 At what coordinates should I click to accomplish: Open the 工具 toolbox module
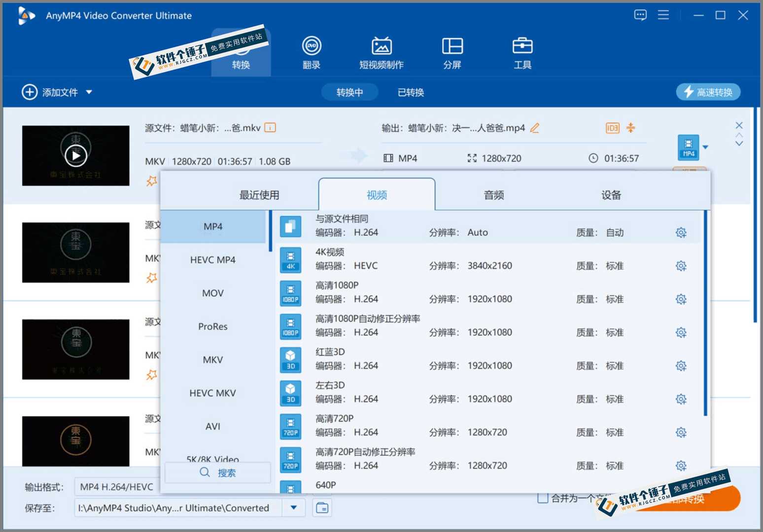click(522, 53)
